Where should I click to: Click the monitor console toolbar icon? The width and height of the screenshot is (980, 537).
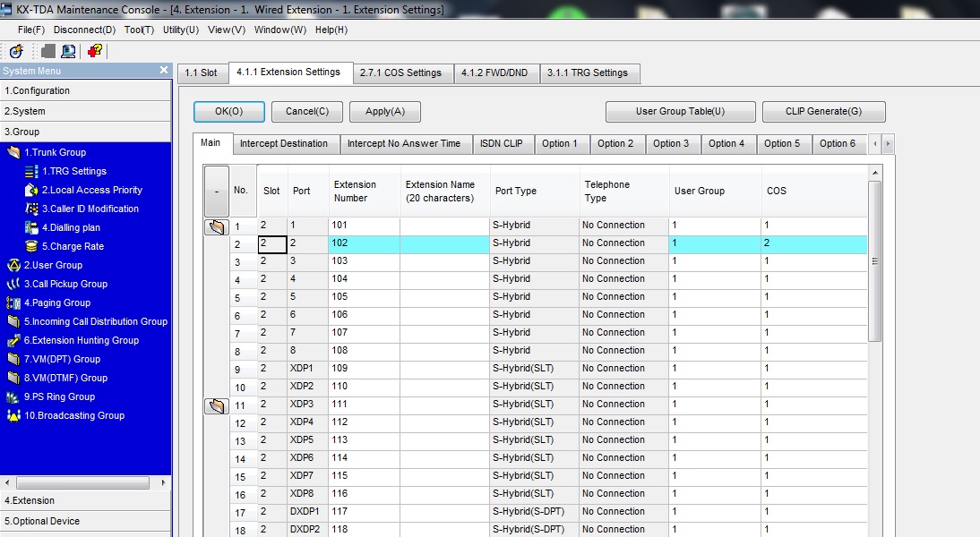(68, 51)
